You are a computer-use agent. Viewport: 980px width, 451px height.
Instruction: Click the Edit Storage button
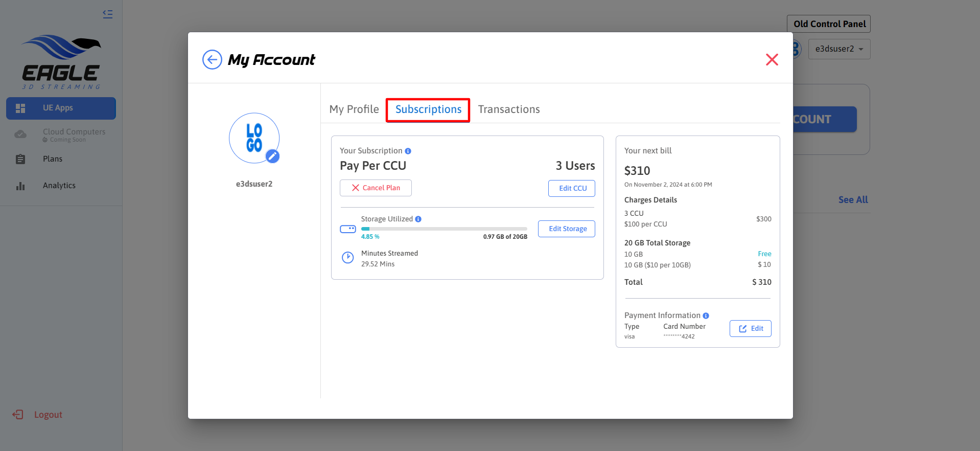pos(567,229)
